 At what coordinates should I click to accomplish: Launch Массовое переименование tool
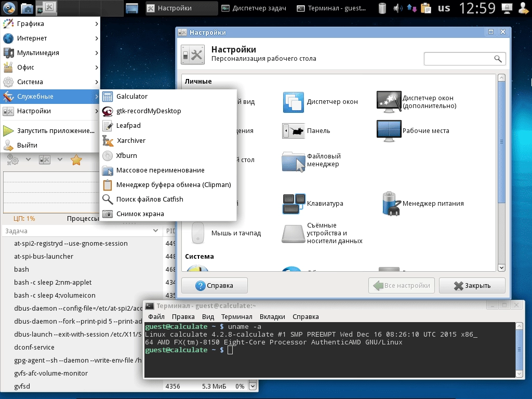tap(168, 170)
